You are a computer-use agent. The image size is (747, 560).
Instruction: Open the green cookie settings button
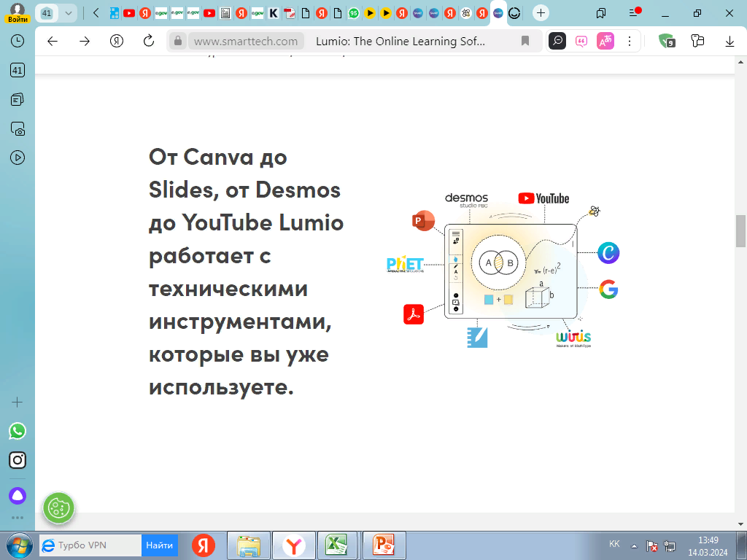point(58,507)
